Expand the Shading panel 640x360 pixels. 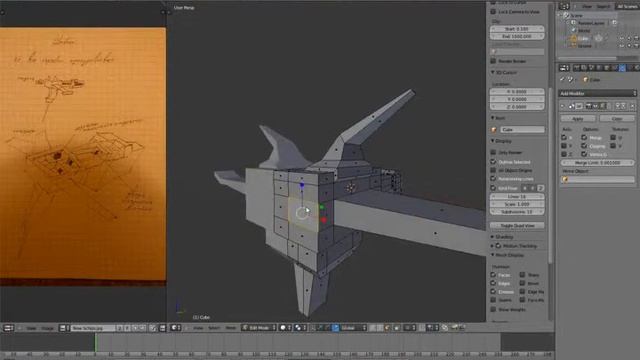point(492,237)
